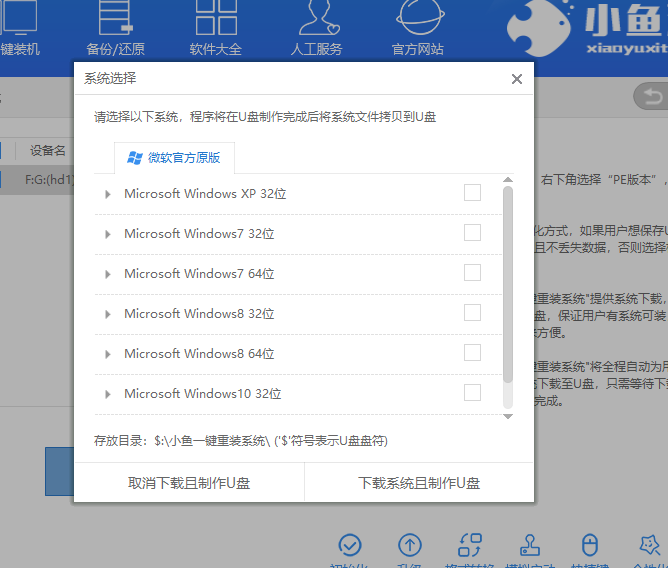
Task: Expand the Windows7 32位 entry arrow
Action: [x=108, y=234]
